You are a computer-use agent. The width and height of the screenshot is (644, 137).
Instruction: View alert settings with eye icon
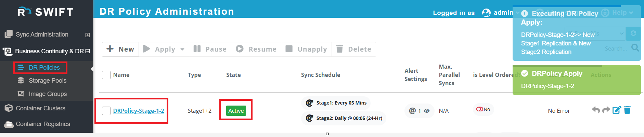tap(427, 111)
